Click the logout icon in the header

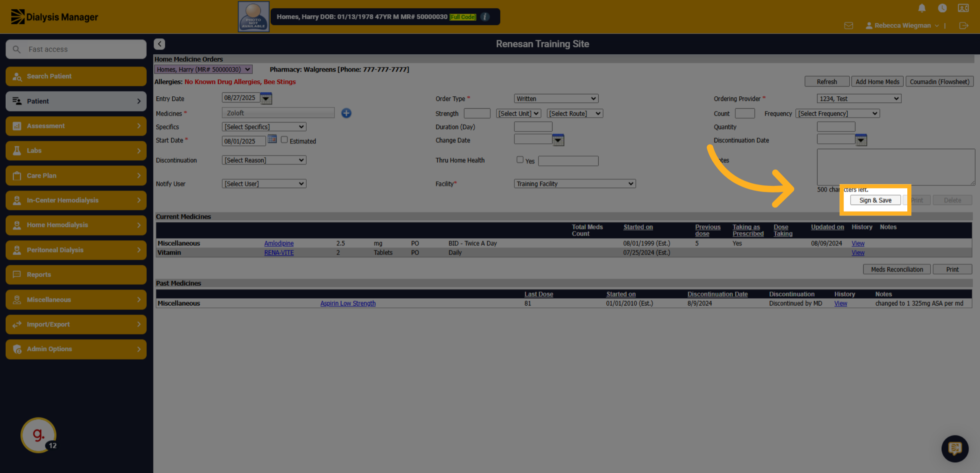964,25
